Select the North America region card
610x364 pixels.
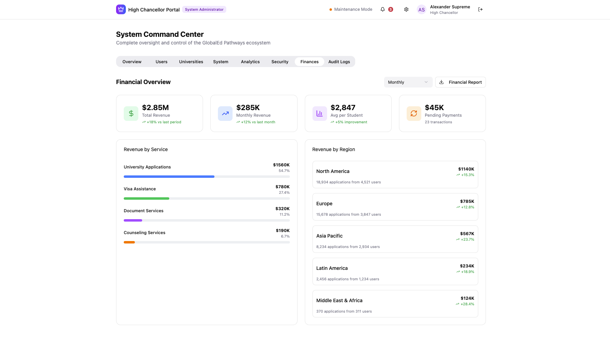tap(395, 174)
